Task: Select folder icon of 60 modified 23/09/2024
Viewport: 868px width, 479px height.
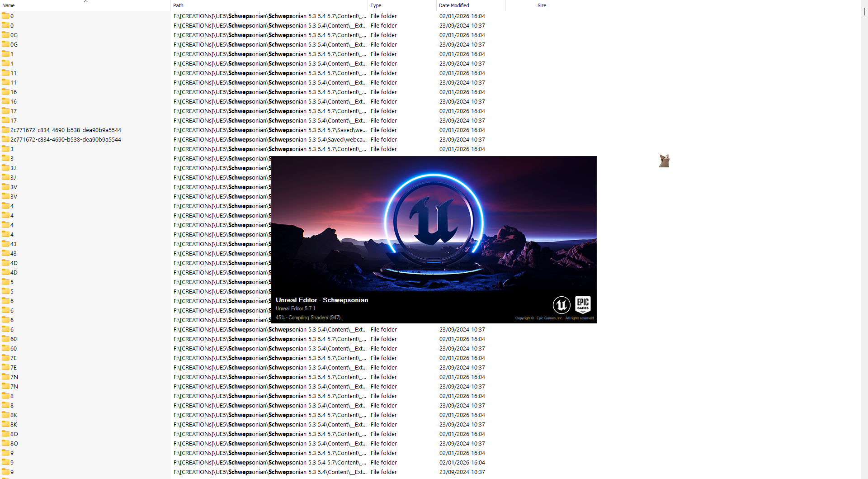Action: pos(5,348)
